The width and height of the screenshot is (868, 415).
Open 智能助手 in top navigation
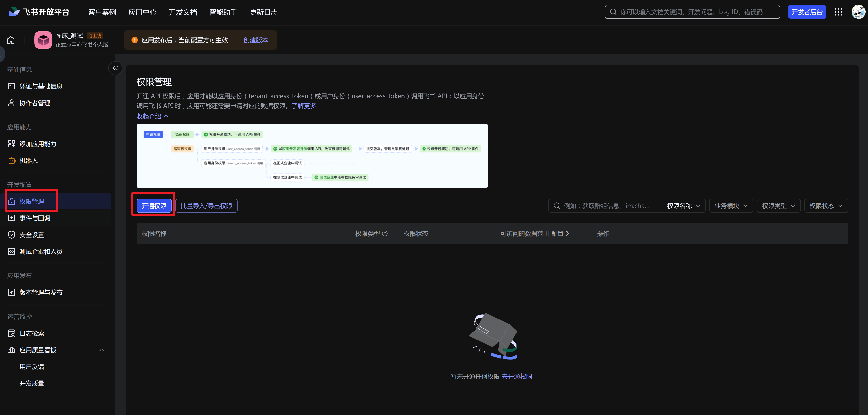click(223, 12)
